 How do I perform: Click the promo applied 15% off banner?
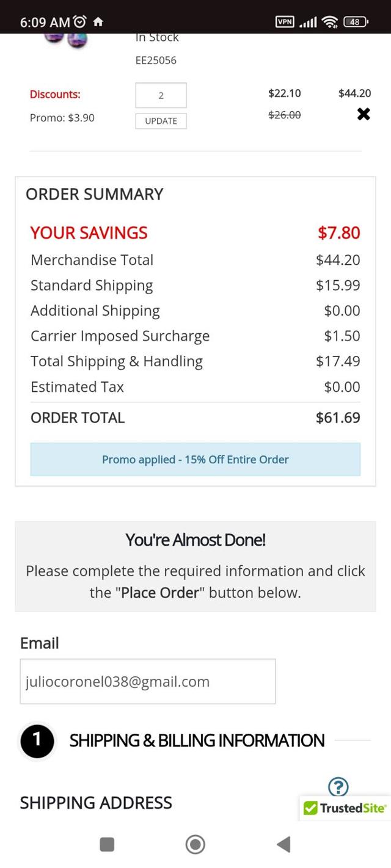pos(195,460)
